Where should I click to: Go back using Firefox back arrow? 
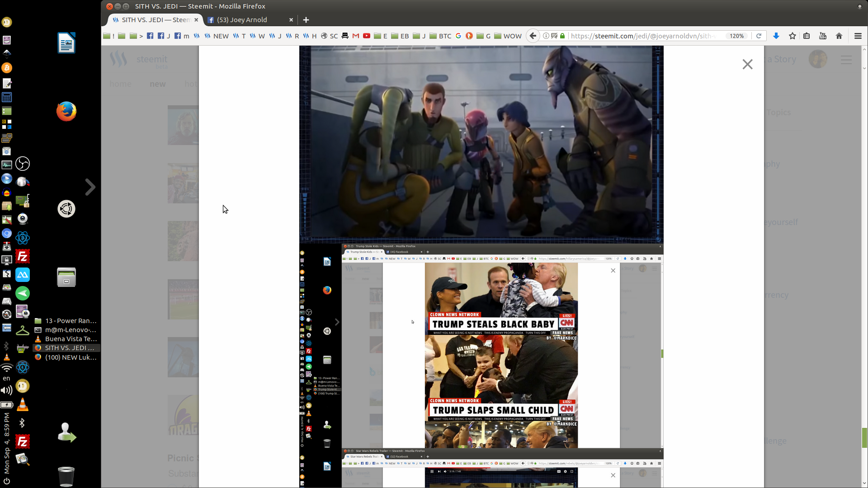[x=533, y=36]
